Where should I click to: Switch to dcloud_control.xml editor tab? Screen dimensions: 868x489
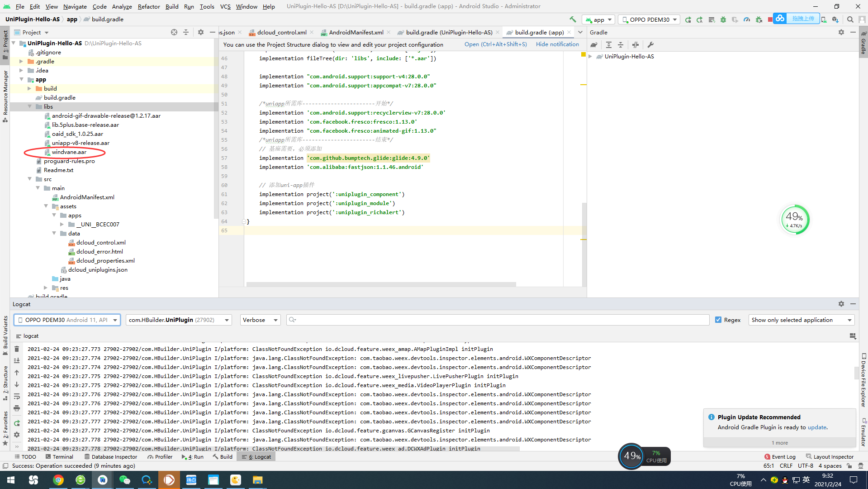tap(281, 32)
